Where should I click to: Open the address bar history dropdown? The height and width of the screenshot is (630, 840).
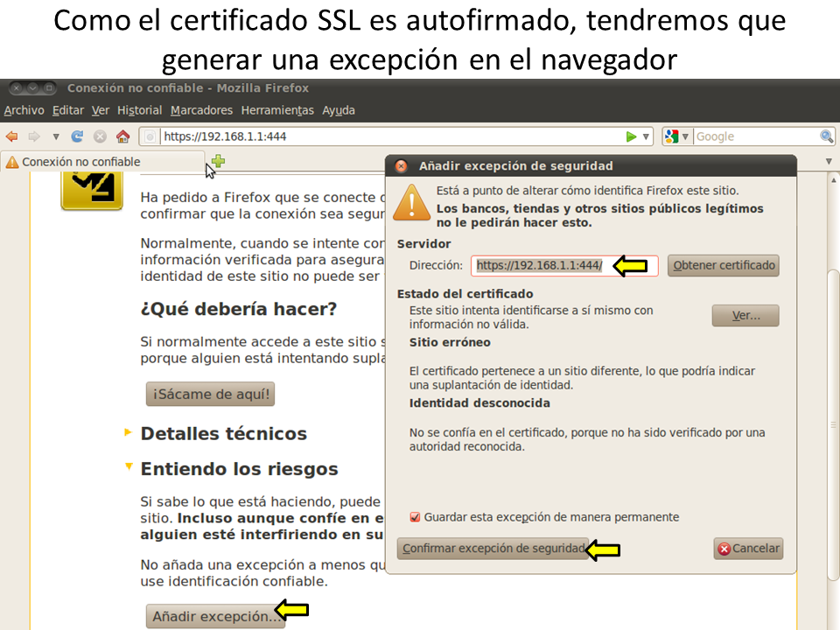pos(647,136)
